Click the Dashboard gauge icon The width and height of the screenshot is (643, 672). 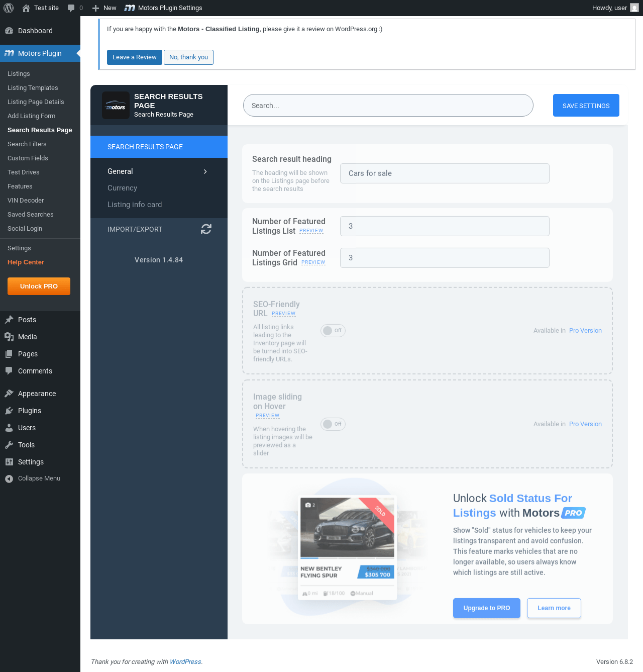(9, 31)
